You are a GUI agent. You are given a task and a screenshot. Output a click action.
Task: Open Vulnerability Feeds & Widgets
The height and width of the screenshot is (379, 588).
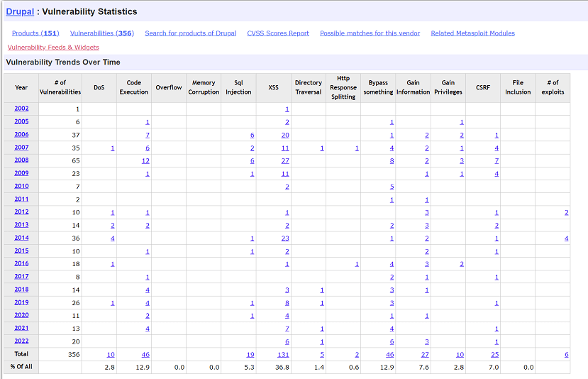click(x=53, y=48)
